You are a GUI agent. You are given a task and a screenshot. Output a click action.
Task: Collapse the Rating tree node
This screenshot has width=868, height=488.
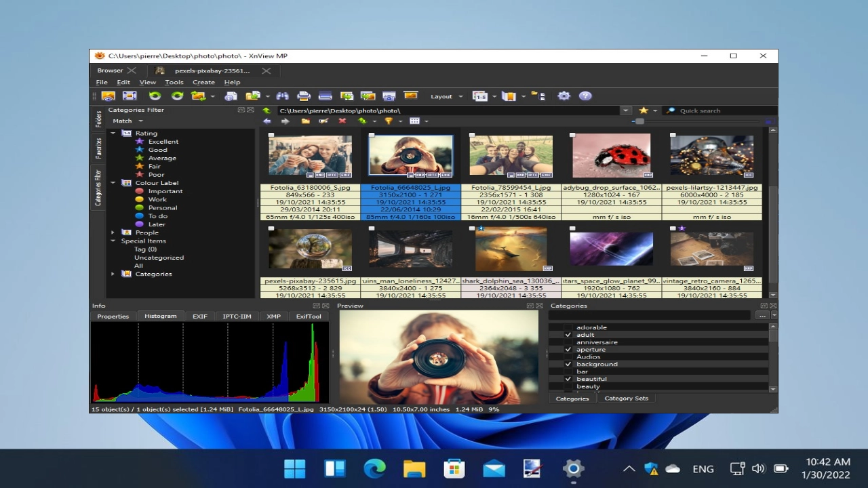(113, 134)
